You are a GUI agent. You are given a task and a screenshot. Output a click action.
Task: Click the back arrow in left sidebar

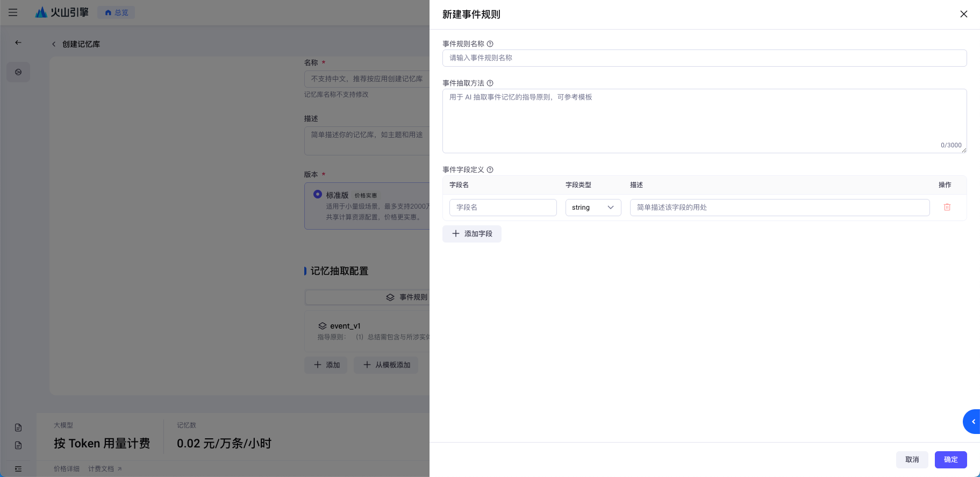coord(18,42)
